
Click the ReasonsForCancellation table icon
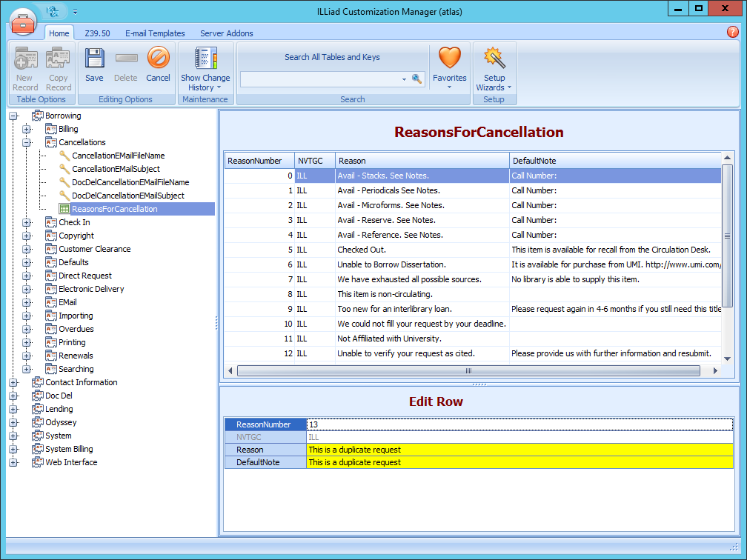pyautogui.click(x=64, y=209)
